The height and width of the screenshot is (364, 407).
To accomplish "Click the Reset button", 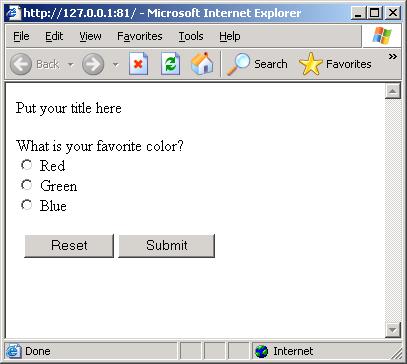I will pos(69,246).
